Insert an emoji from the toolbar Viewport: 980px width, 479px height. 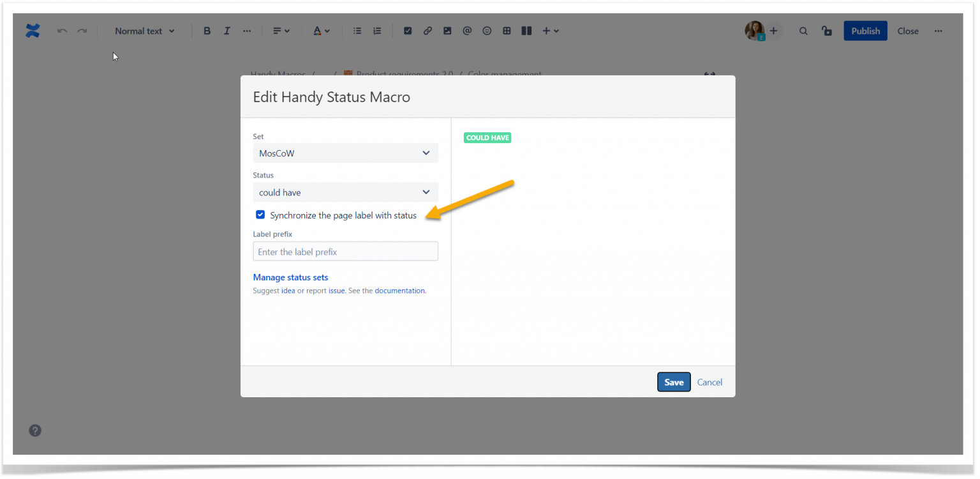[487, 30]
